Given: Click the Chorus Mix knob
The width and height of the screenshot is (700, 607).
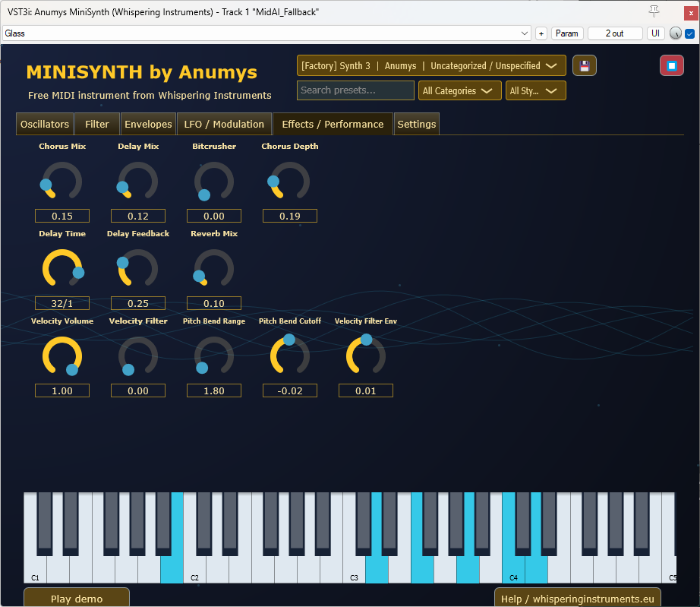Looking at the screenshot, I should click(x=62, y=182).
